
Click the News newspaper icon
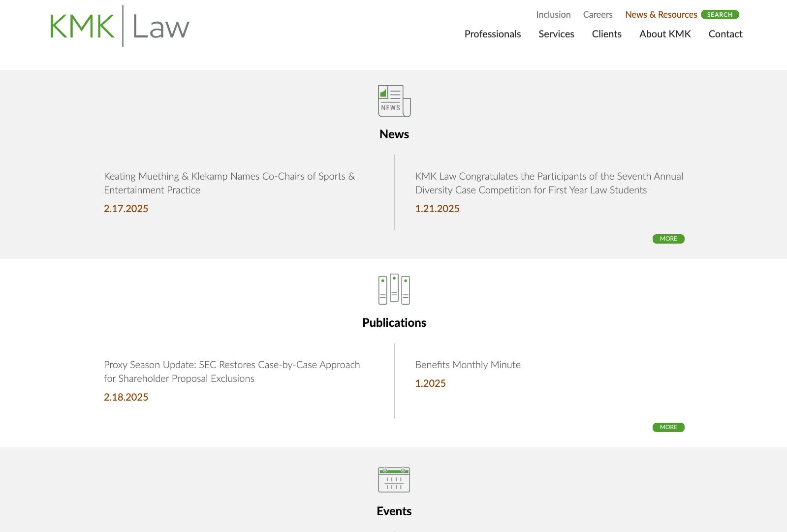click(394, 101)
